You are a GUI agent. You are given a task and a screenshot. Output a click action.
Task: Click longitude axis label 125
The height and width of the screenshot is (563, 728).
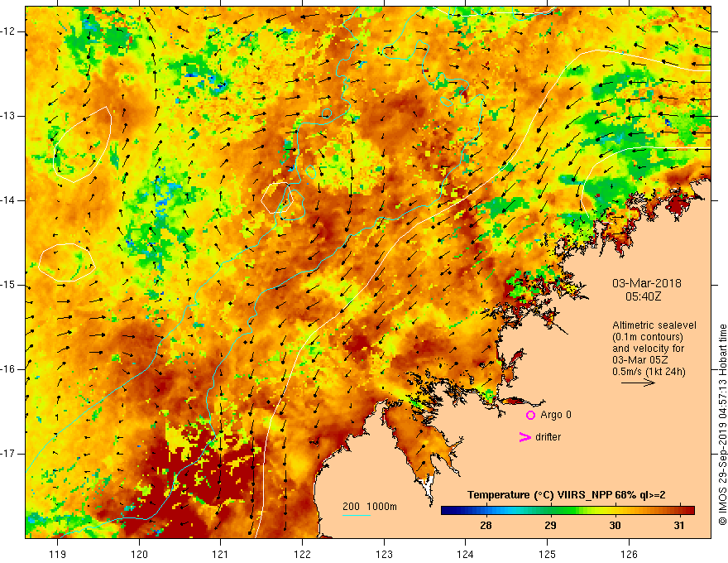[548, 554]
